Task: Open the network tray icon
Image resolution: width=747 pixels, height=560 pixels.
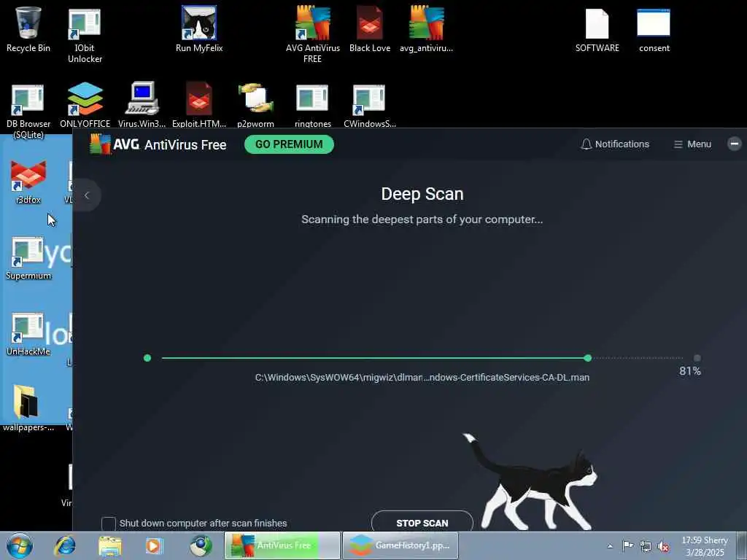Action: click(x=646, y=545)
